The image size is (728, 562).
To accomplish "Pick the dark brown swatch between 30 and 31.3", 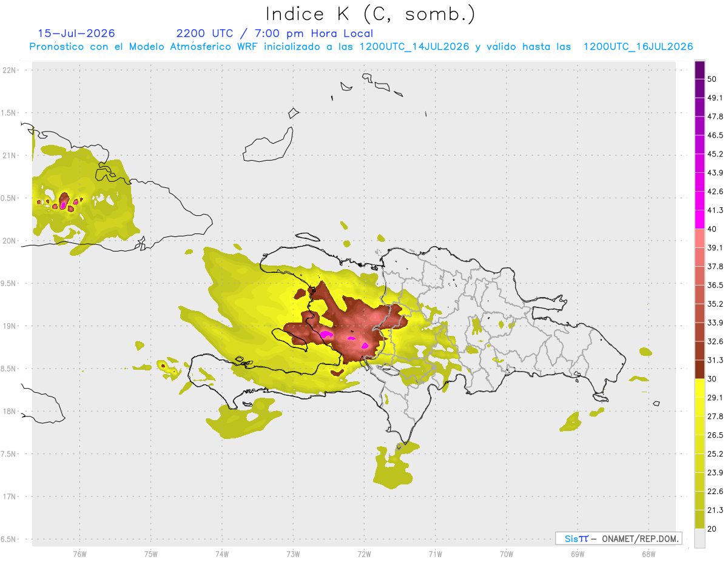I will (x=700, y=369).
